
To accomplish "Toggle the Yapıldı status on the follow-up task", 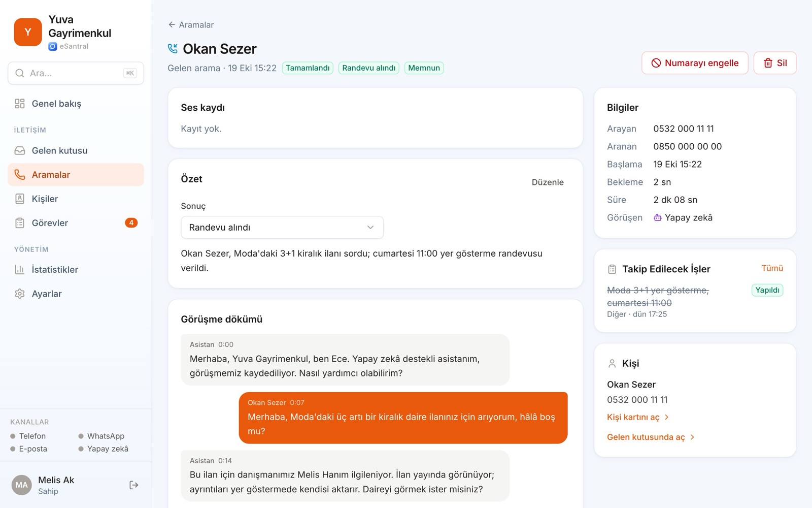I will [767, 290].
